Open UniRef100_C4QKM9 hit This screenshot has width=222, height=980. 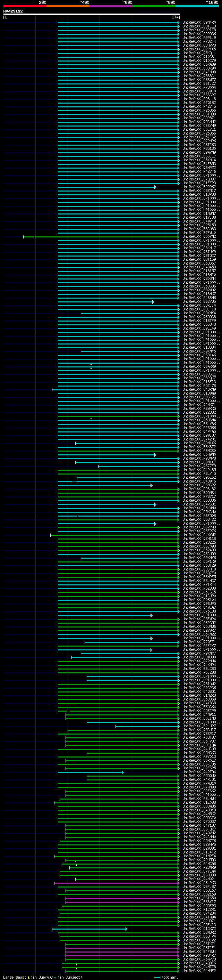[x=199, y=389]
